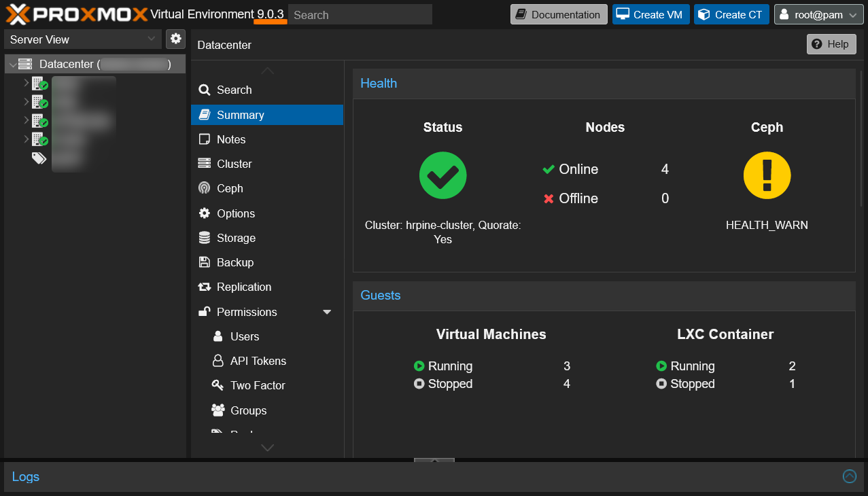Click the Ceph icon in the side menu
The height and width of the screenshot is (496, 868).
[204, 188]
